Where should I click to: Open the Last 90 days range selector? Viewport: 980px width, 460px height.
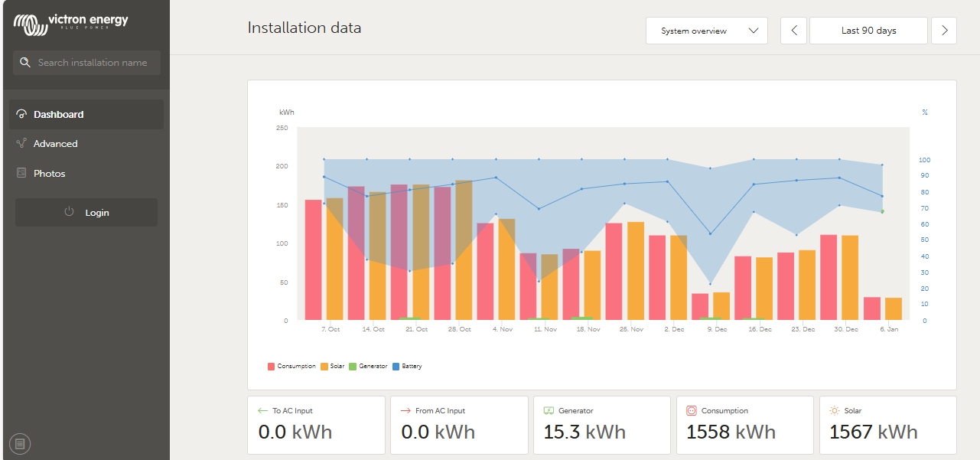[x=868, y=31]
